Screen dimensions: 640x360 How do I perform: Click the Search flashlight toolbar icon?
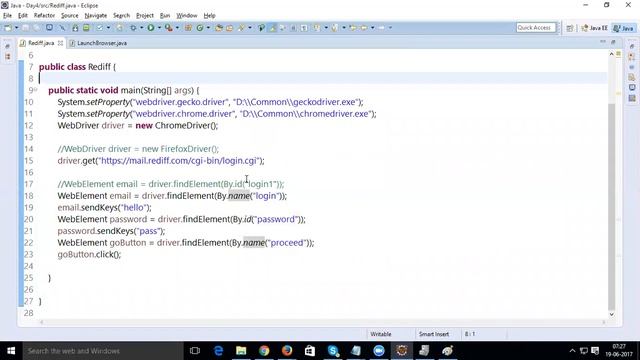[x=241, y=28]
